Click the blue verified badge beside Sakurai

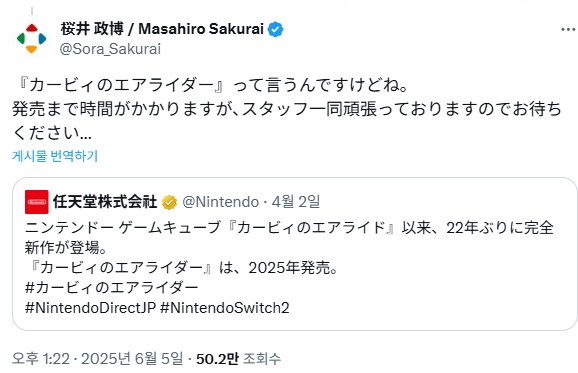[x=275, y=29]
